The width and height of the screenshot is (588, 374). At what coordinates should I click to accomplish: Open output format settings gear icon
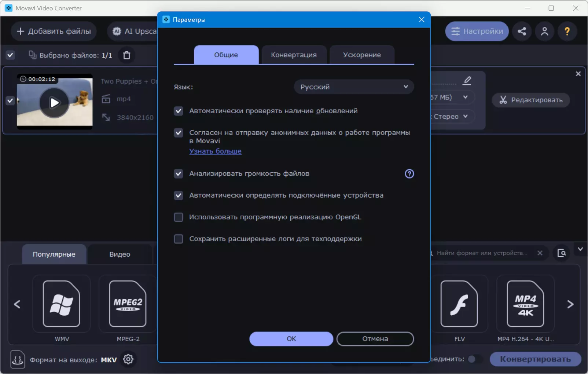coord(128,359)
